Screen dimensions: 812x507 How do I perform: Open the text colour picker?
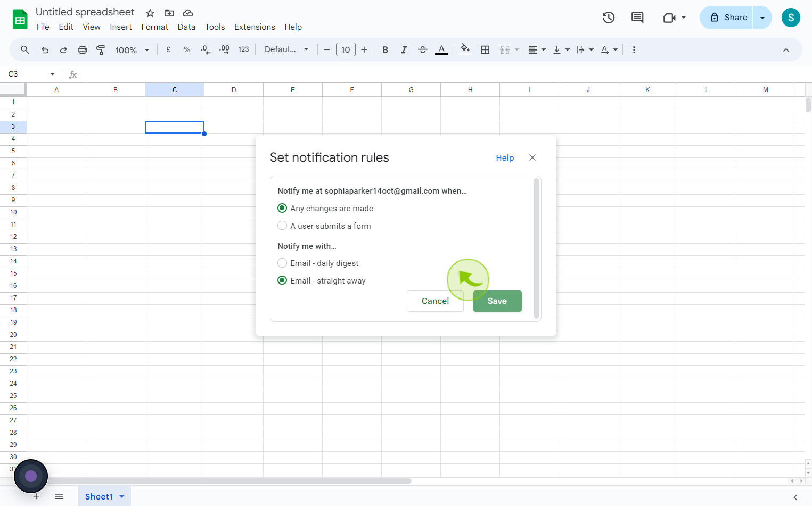441,49
